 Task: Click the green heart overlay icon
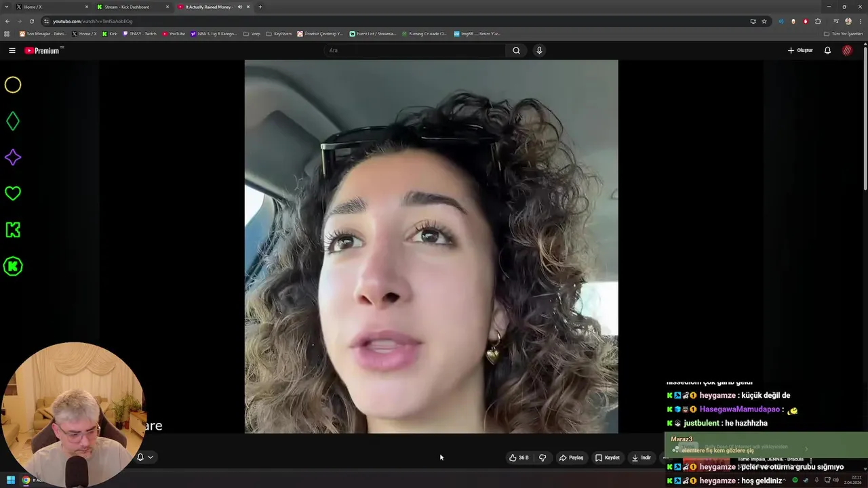[13, 193]
